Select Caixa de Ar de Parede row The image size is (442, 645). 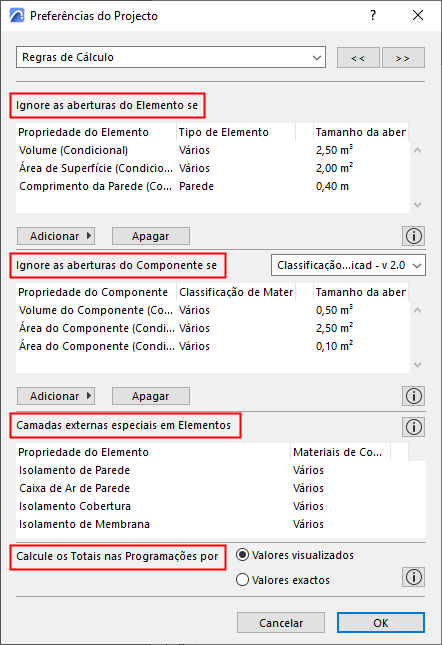221,488
